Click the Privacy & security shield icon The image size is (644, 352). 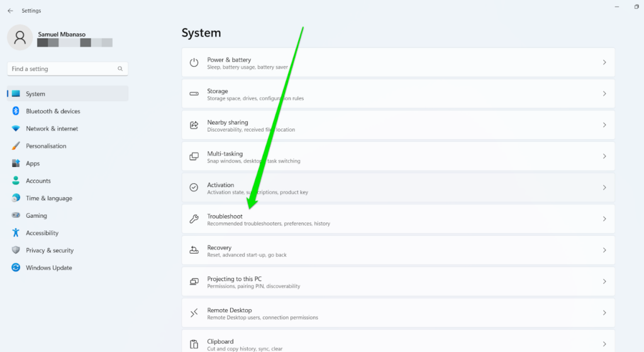tap(16, 250)
